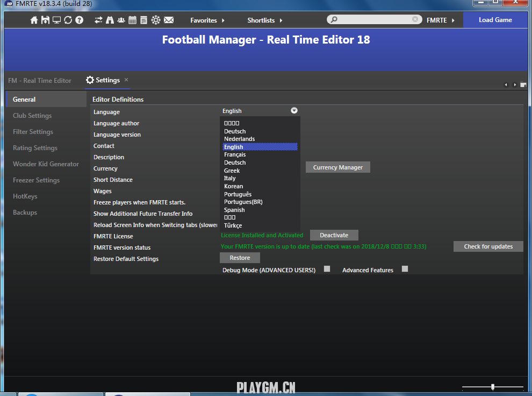Collapse the Language dropdown arrow
This screenshot has height=396, width=532.
[294, 111]
